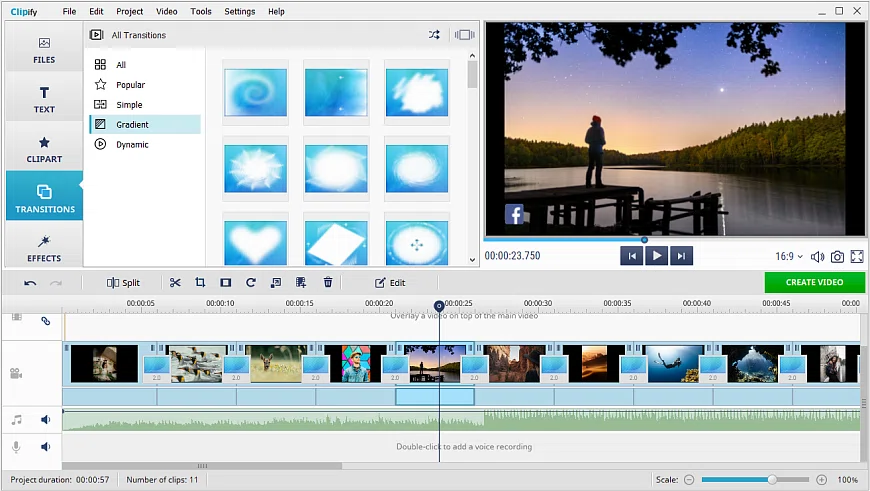Viewport: 870px width, 491px height.
Task: Jump to previous frame in preview
Action: pyautogui.click(x=631, y=256)
